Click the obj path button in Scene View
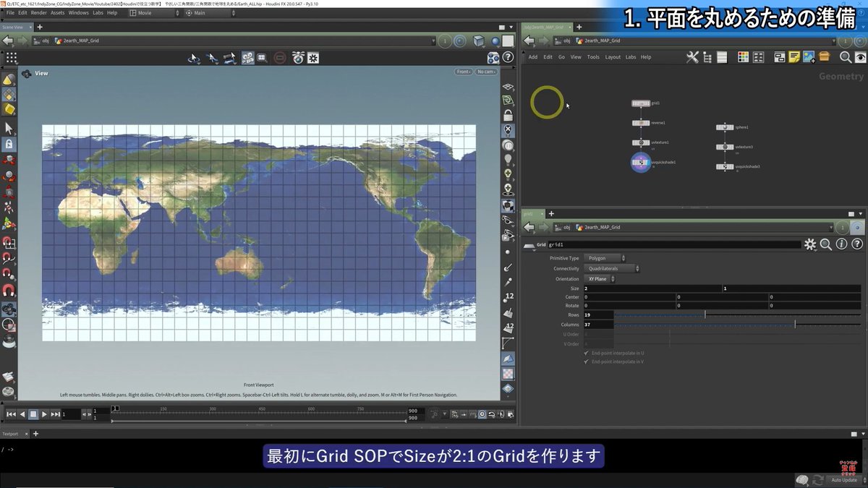The height and width of the screenshot is (488, 868). click(x=42, y=40)
